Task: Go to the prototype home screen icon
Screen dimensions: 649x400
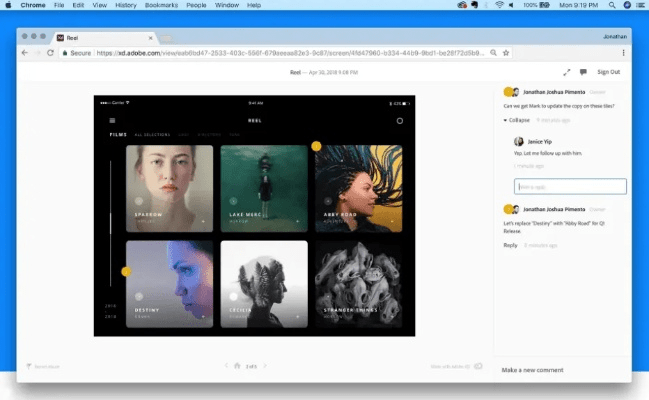Action: tap(236, 366)
